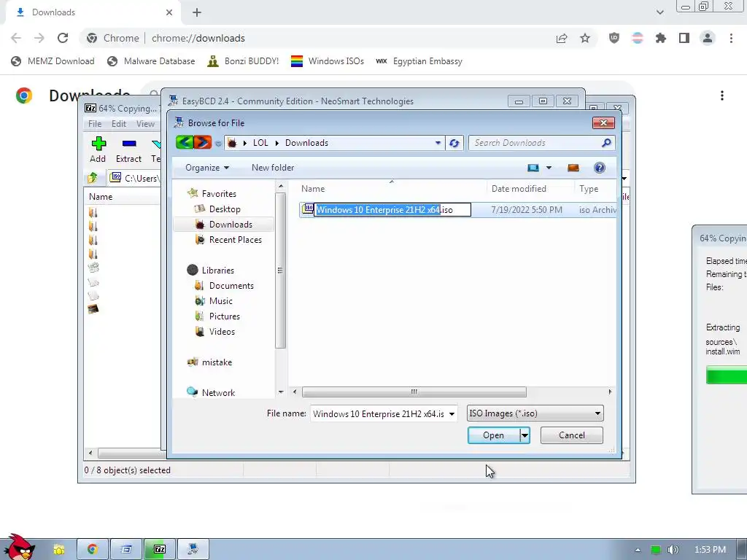
Task: Expand the Open button split arrow
Action: 525,435
